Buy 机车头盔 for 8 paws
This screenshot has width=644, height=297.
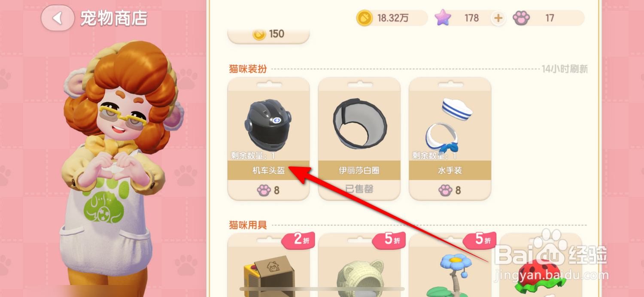[269, 190]
